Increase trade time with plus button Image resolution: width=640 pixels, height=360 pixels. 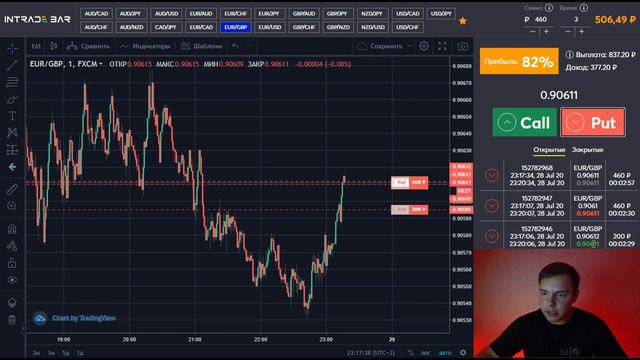coord(582,31)
